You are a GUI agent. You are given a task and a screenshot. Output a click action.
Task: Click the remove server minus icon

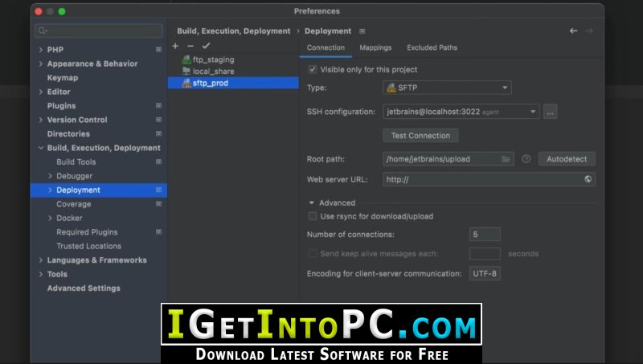point(190,46)
